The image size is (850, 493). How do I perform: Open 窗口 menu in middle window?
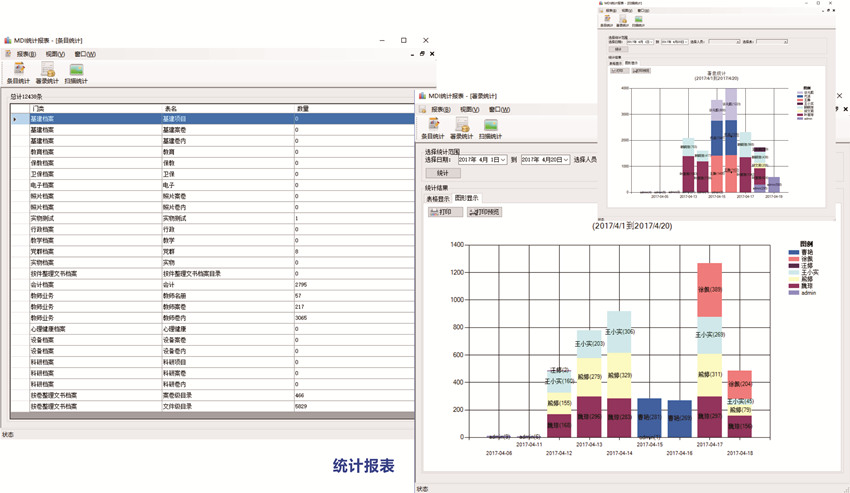tap(496, 109)
